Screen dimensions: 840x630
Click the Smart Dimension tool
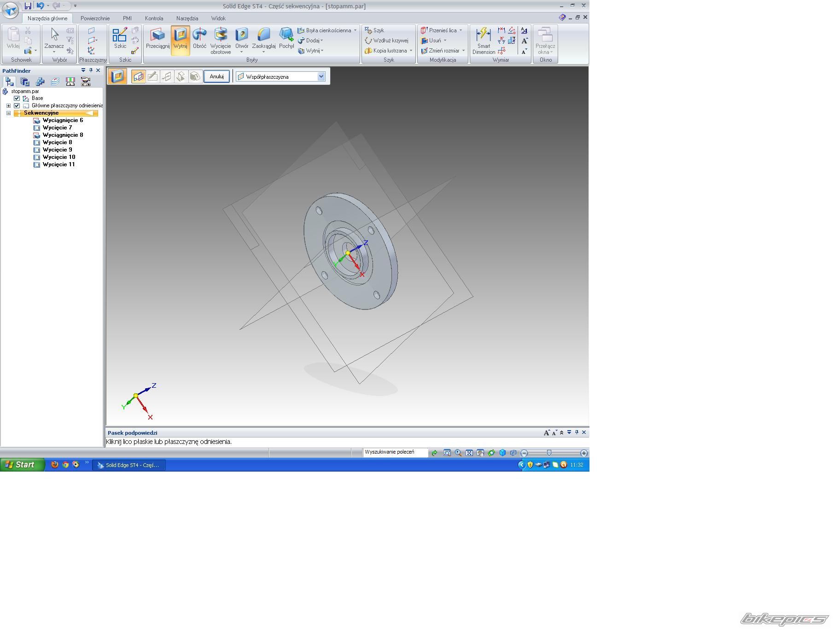pyautogui.click(x=484, y=41)
